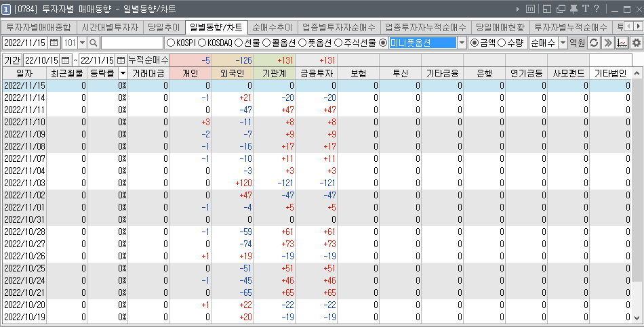Click the refresh data icon

(593, 43)
